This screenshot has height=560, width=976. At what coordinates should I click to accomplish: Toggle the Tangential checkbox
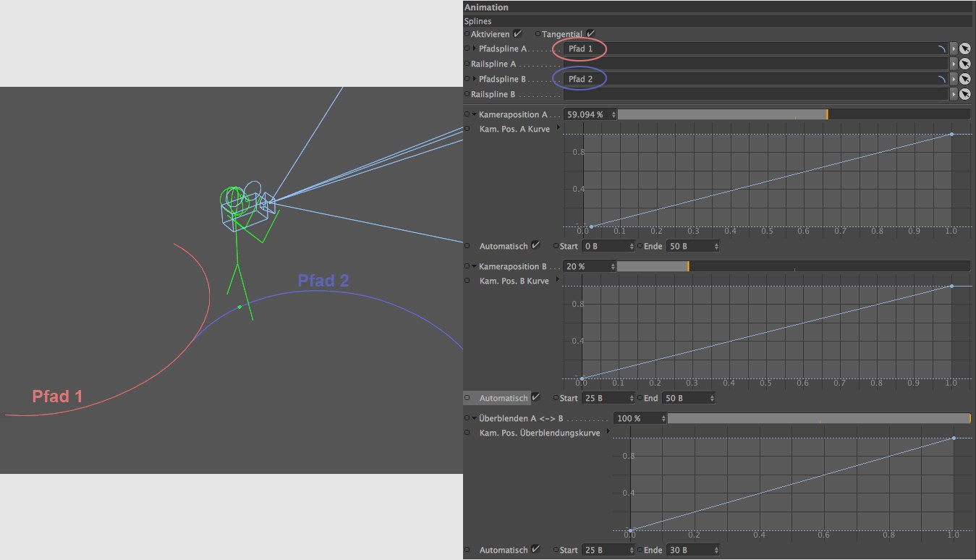coord(590,34)
